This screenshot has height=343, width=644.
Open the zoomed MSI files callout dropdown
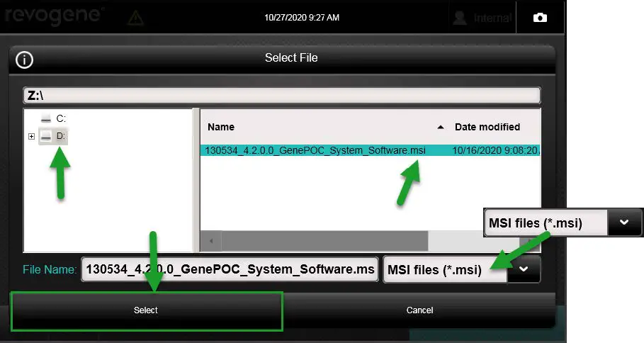624,223
